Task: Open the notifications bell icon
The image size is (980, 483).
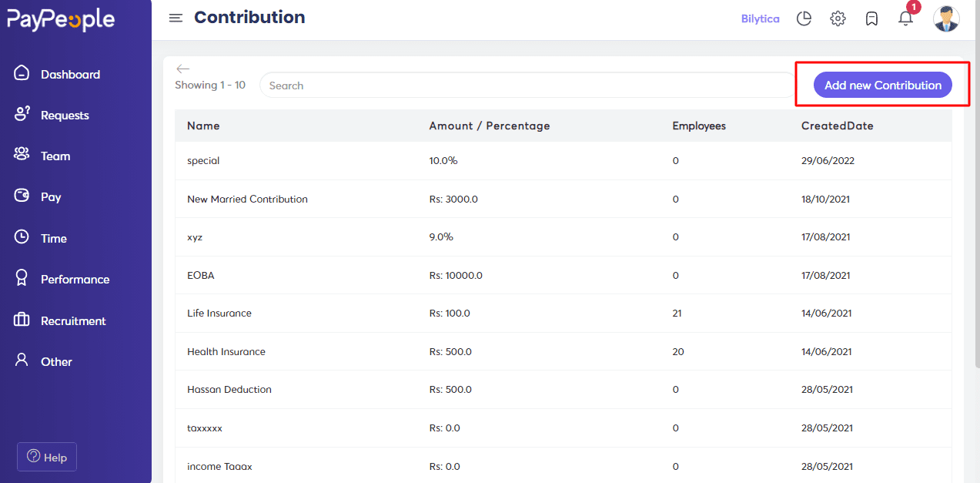Action: [x=906, y=18]
